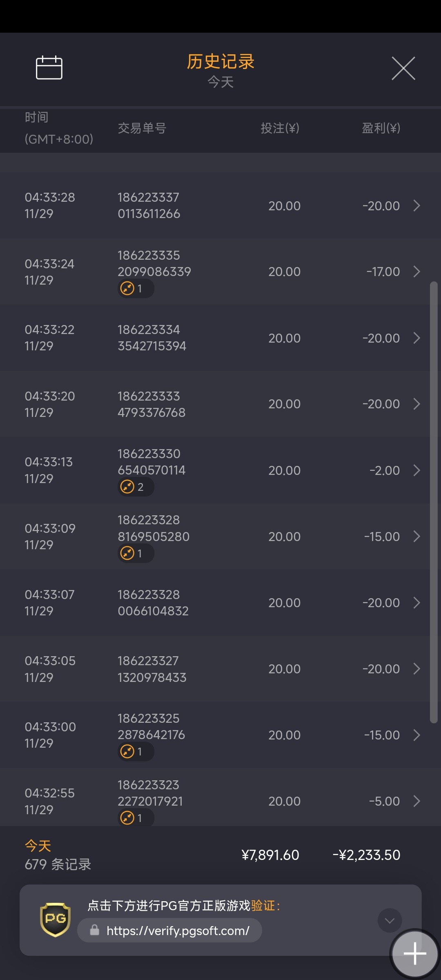Open details chevron for the -2.00 record

pos(416,470)
